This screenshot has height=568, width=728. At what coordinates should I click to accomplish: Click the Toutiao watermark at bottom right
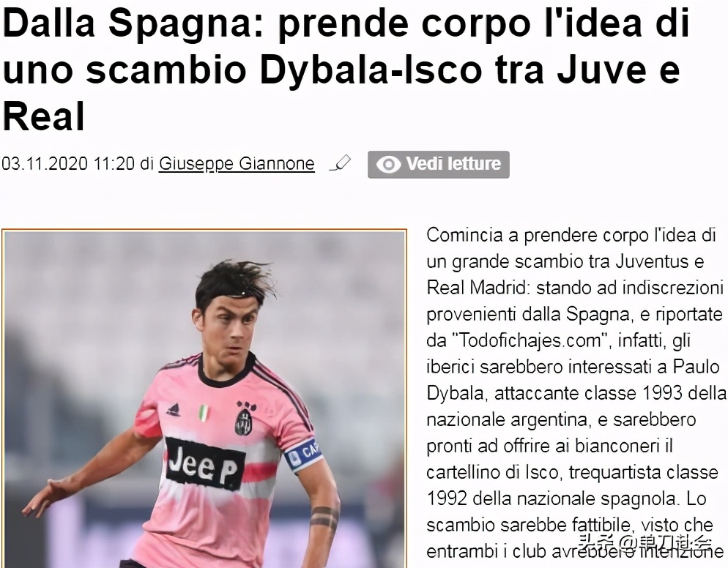point(645,542)
